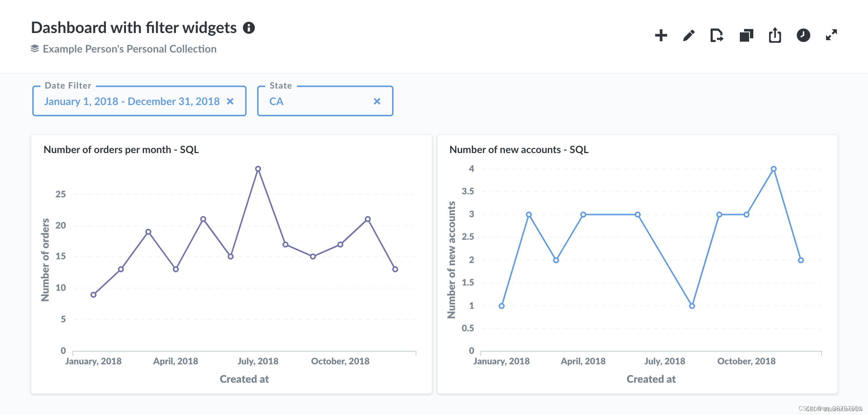Click the lowest mid-year new accounts point

692,306
